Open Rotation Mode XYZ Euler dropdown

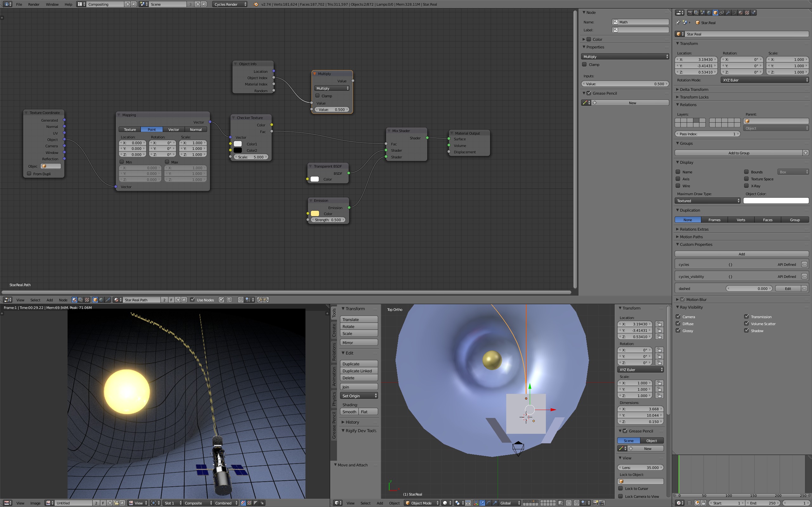tap(764, 80)
